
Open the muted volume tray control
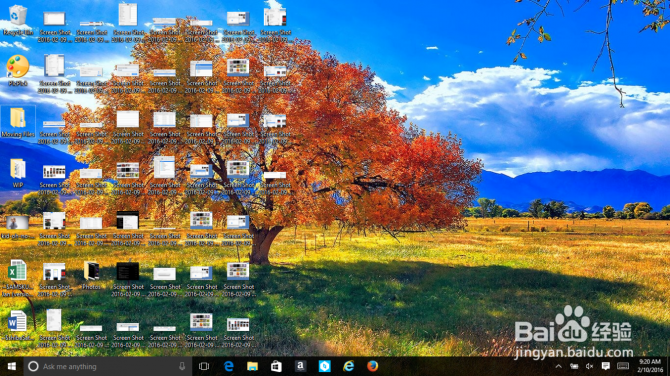tap(589, 366)
